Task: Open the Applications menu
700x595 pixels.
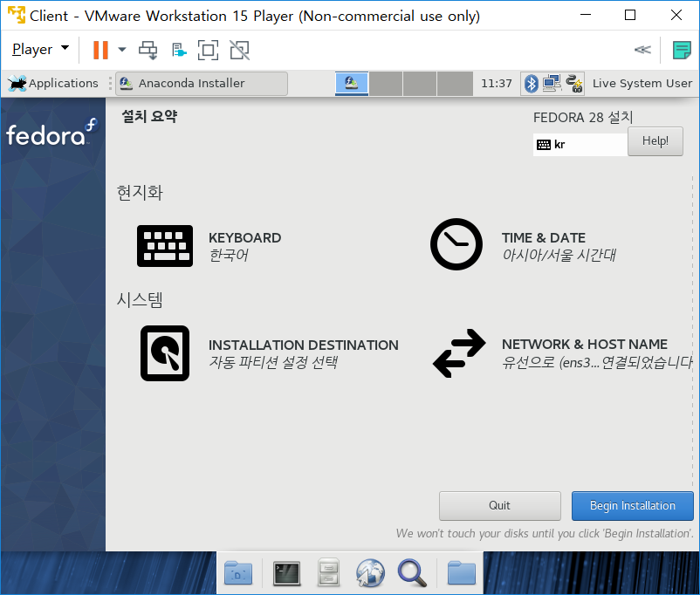Action: (53, 84)
